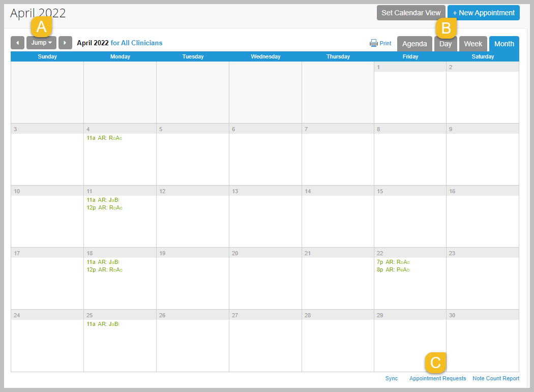This screenshot has height=392, width=534.
Task: Click the Sunday column header
Action: tap(47, 56)
